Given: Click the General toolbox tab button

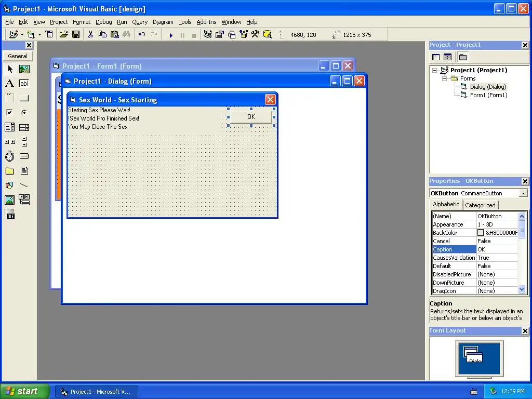Looking at the screenshot, I should [18, 56].
